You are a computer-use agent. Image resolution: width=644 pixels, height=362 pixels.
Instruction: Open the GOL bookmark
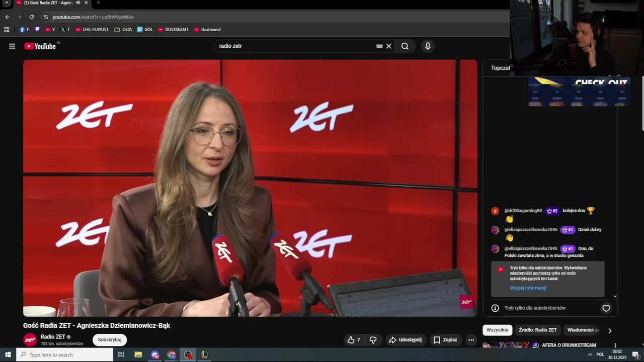click(145, 30)
